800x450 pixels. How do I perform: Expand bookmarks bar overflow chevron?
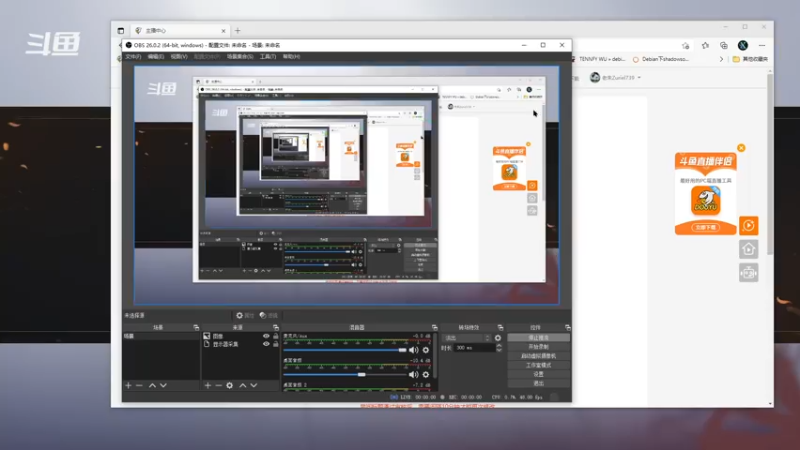click(x=721, y=59)
